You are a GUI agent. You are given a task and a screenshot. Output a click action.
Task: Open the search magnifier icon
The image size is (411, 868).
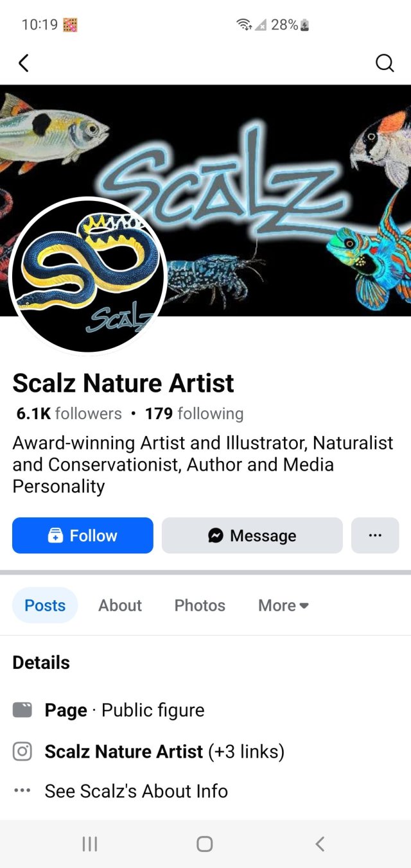(385, 63)
